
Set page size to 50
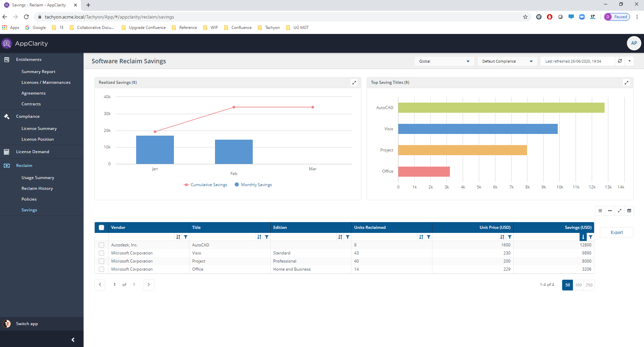tap(568, 285)
